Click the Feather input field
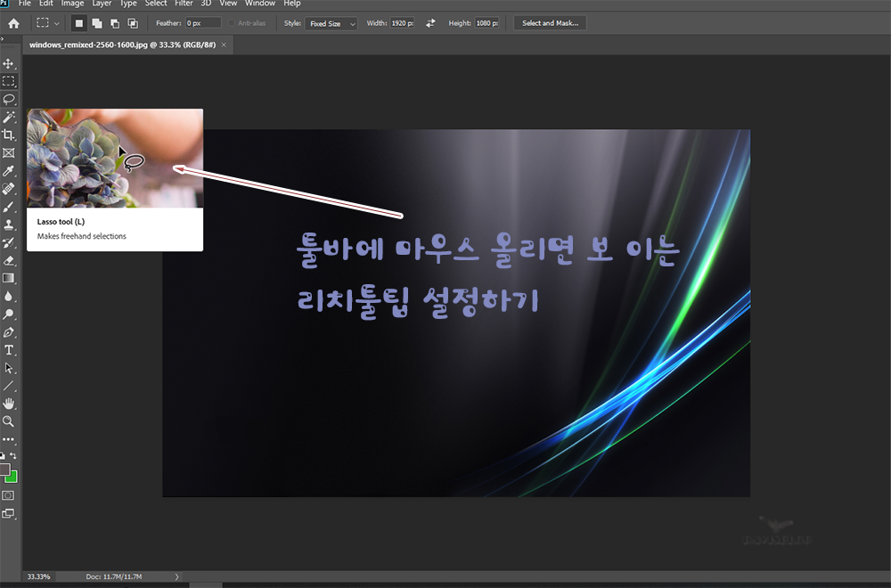The image size is (891, 588). tap(203, 23)
